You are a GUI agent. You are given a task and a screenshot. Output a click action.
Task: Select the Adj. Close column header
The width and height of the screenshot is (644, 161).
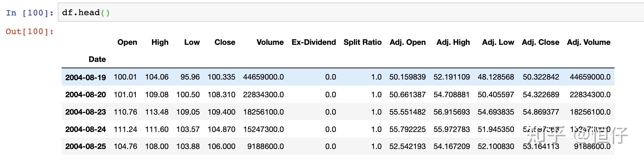coord(540,42)
